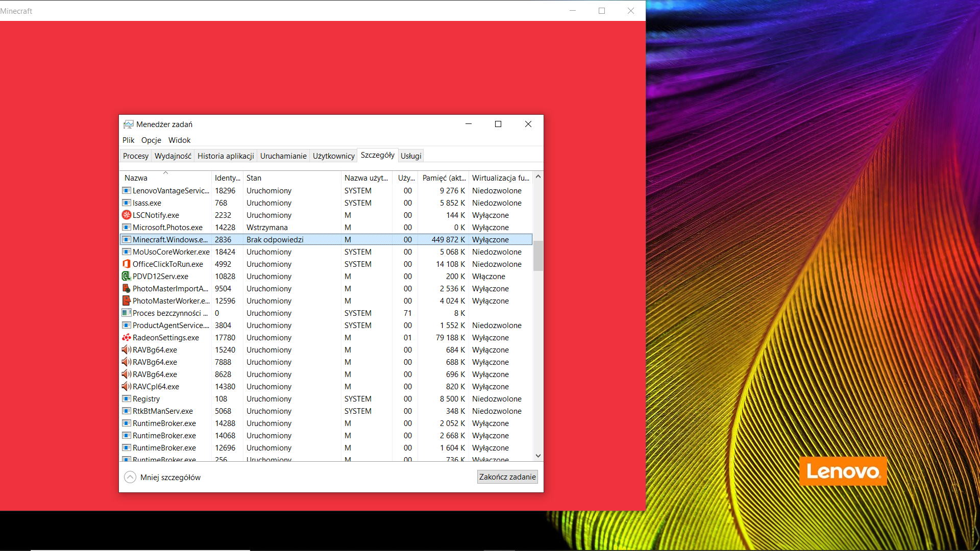Click the Minecraft.Windows.exe process icon
The image size is (980, 551).
click(x=127, y=240)
